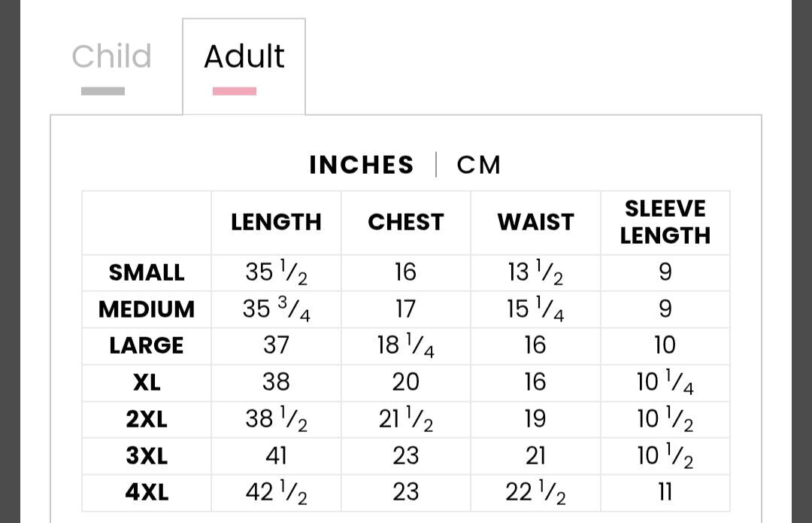The image size is (812, 523).
Task: Select the 4XL size row label
Action: pos(147,492)
